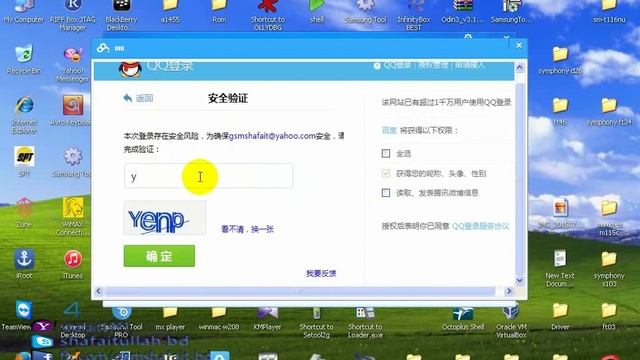Open Odin3_v3.1 archive icon
This screenshot has width=640, height=360.
pos(462,11)
